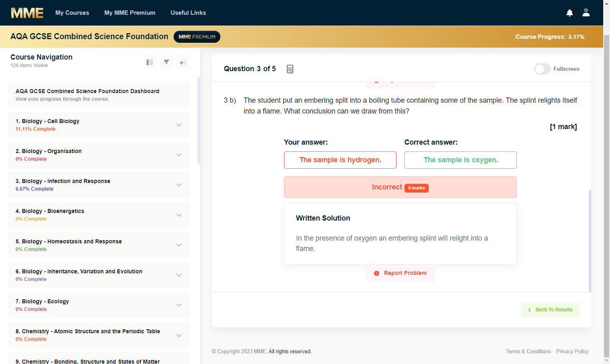Open the notifications bell
This screenshot has height=364, width=610.
(570, 13)
